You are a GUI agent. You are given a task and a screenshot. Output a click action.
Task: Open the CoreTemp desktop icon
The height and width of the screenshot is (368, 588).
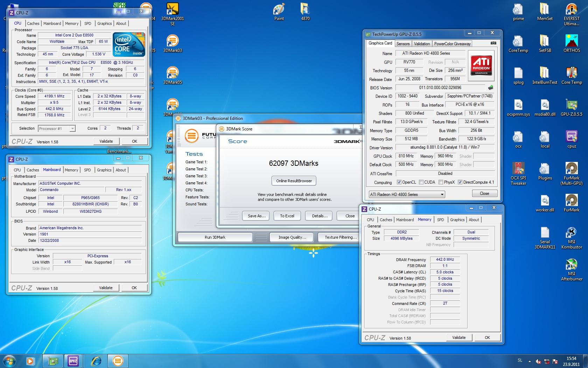[x=518, y=44]
